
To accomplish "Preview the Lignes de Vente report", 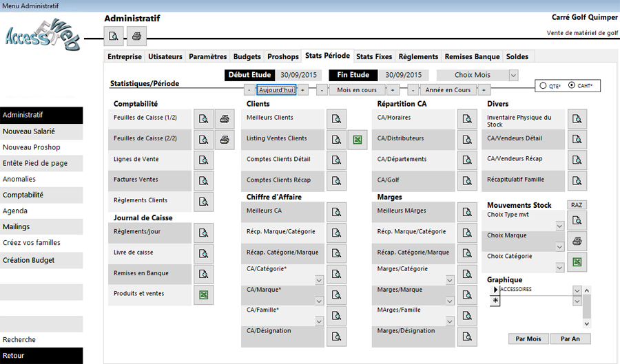I will (203, 160).
